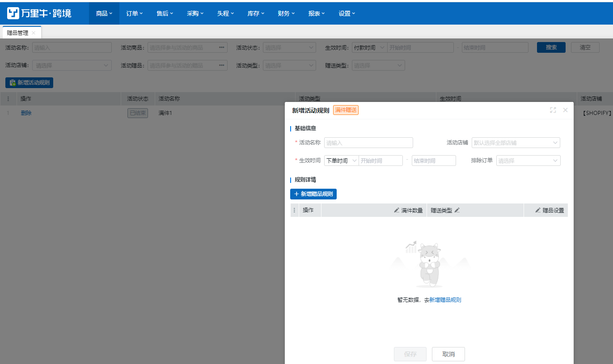This screenshot has width=613, height=364.
Task: Click the 新增赠品规则 blue button
Action: point(313,194)
